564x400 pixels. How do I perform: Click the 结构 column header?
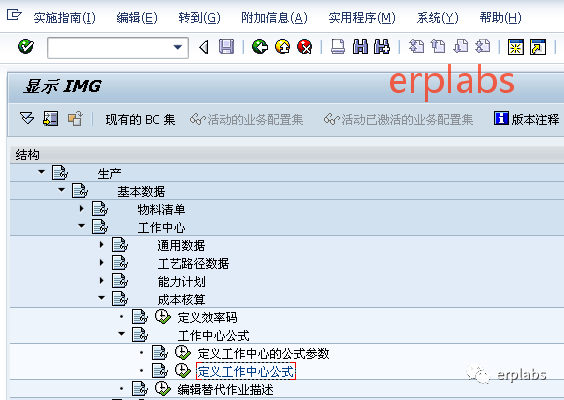27,155
